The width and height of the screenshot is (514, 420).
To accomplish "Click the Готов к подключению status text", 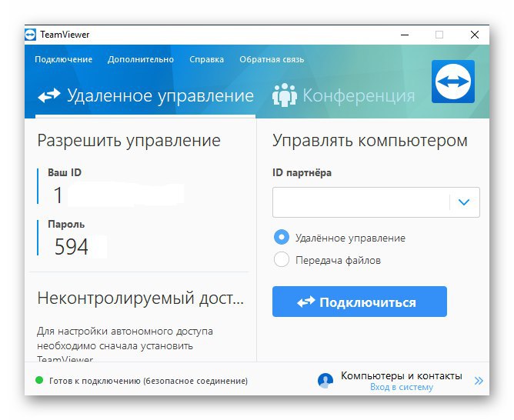I will pos(149,381).
